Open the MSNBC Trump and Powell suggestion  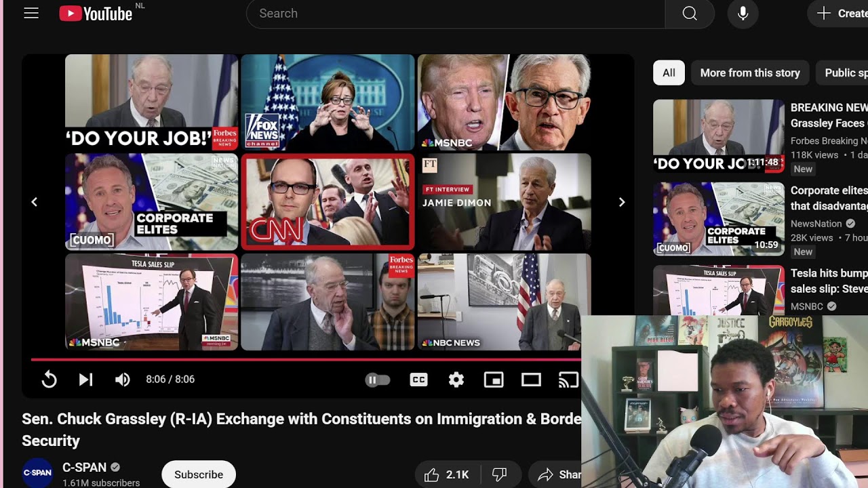click(x=504, y=102)
